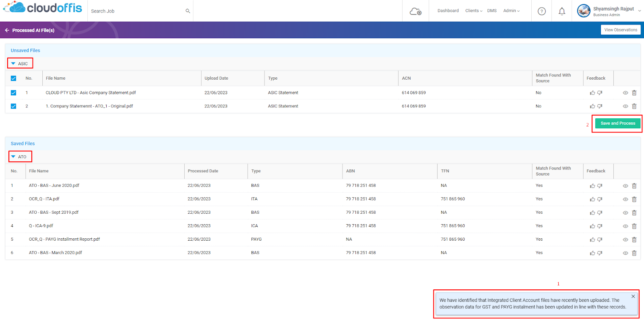The height and width of the screenshot is (322, 644).
Task: Click the cloudoffis logo
Action: pos(43,8)
